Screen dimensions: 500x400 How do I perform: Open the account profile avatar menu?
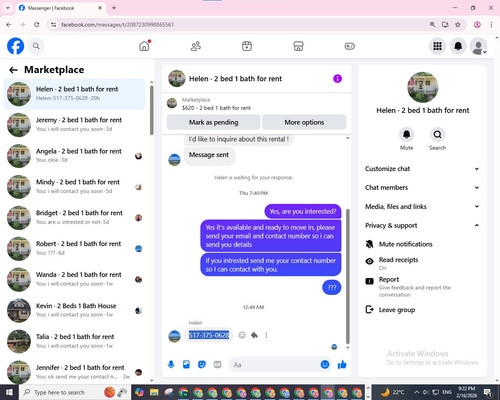479,46
